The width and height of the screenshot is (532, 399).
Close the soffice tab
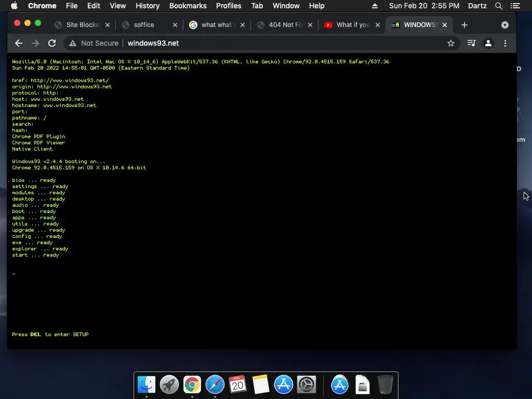tap(175, 25)
